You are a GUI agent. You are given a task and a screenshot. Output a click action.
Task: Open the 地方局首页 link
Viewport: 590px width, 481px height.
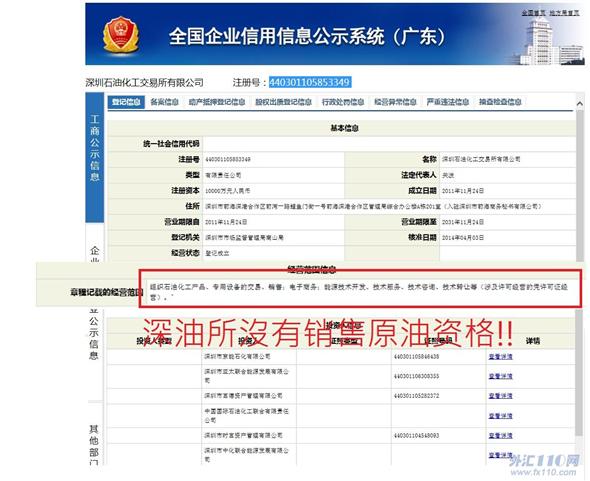[564, 13]
